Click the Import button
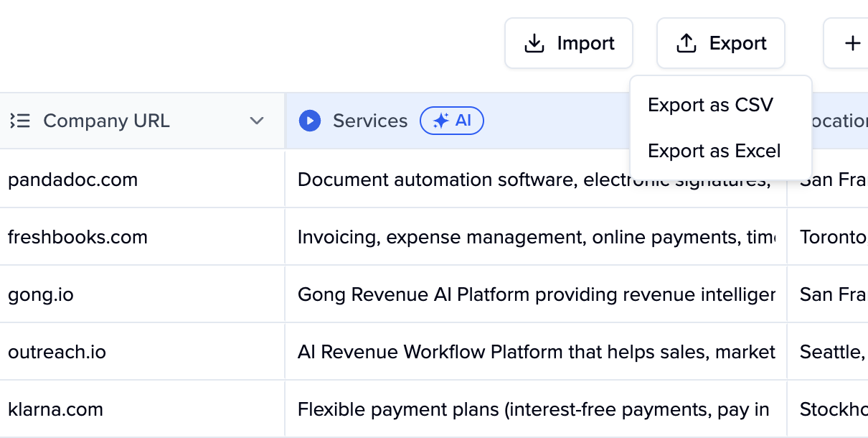This screenshot has width=868, height=438. (x=569, y=44)
